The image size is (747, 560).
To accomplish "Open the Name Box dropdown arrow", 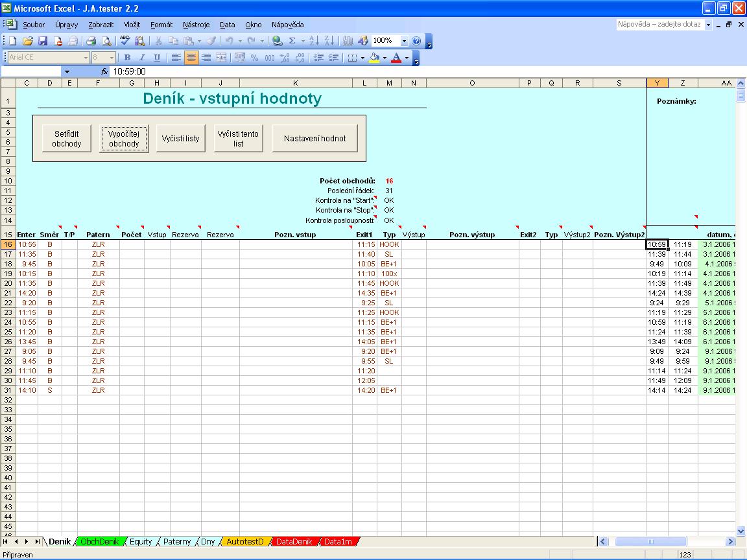I will tap(67, 72).
